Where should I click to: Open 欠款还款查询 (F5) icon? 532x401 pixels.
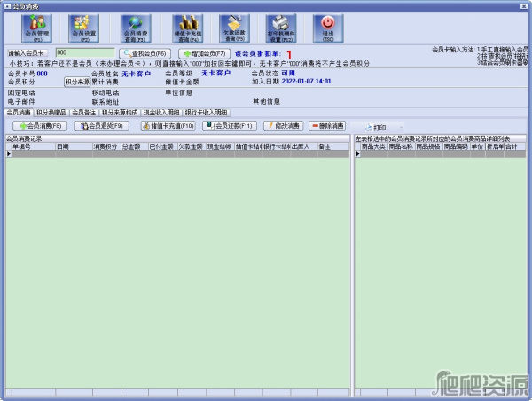pyautogui.click(x=234, y=28)
